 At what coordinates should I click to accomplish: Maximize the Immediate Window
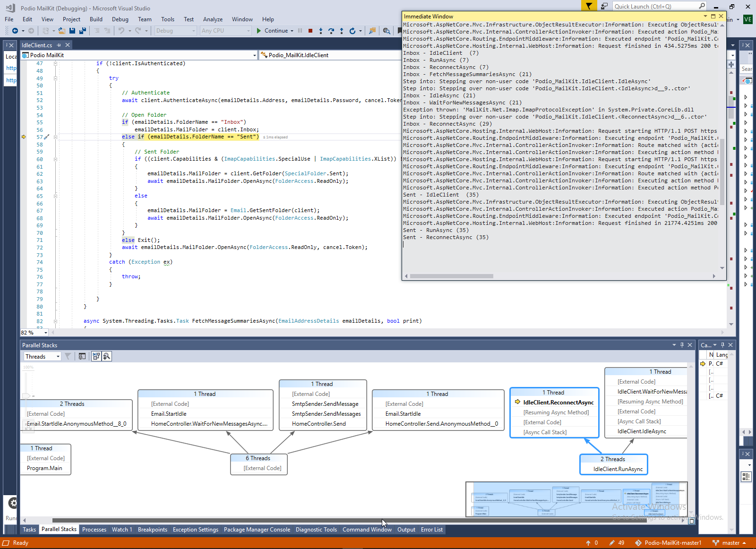tap(713, 16)
